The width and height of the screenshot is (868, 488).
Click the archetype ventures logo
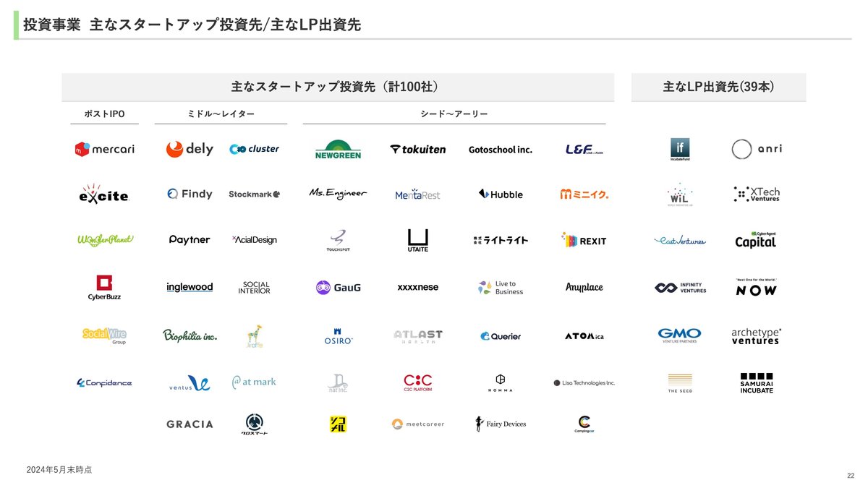coord(757,336)
